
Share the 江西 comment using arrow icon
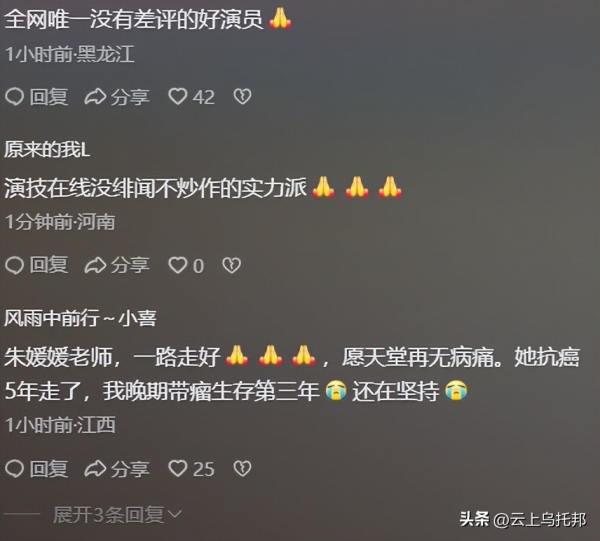95,469
